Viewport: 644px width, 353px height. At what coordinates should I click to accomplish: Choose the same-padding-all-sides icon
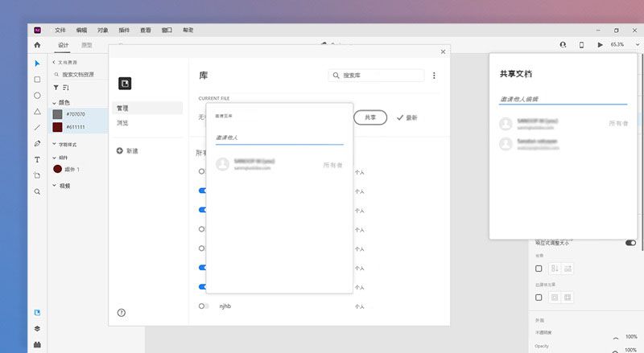pos(555,298)
